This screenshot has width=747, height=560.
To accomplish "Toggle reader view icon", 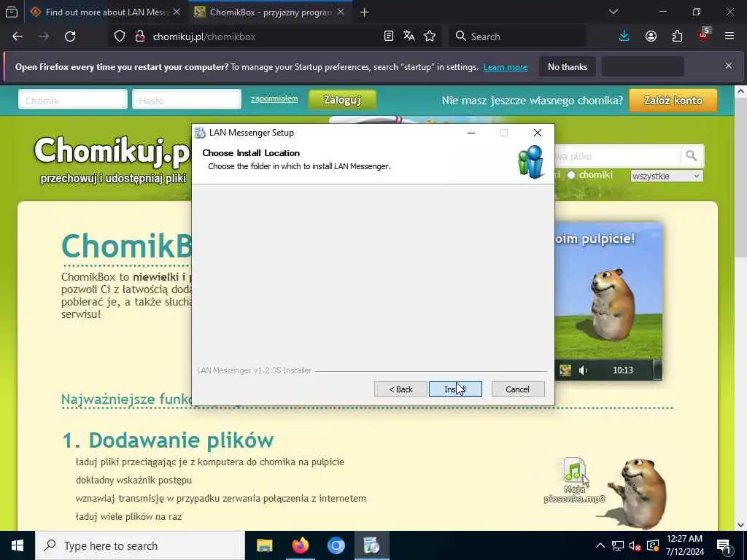I will coord(389,36).
